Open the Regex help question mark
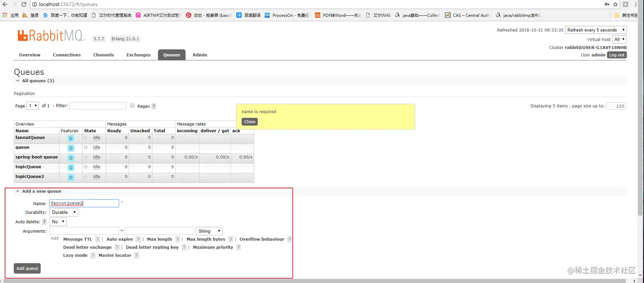The height and width of the screenshot is (283, 644). click(154, 106)
